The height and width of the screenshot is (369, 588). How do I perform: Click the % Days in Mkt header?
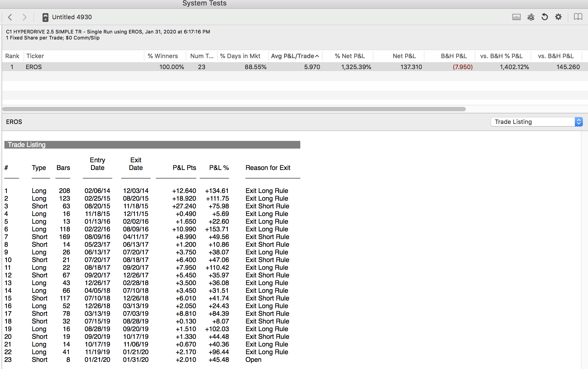240,56
